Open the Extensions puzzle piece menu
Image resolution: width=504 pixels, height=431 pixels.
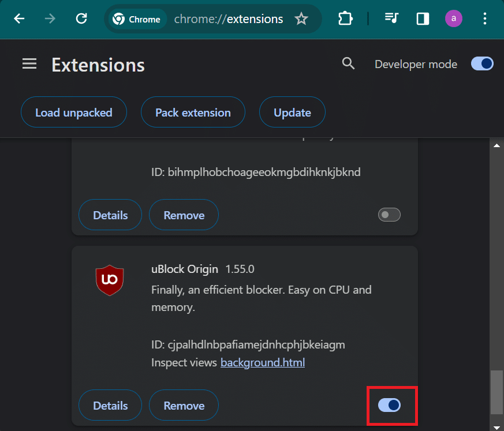coord(346,18)
